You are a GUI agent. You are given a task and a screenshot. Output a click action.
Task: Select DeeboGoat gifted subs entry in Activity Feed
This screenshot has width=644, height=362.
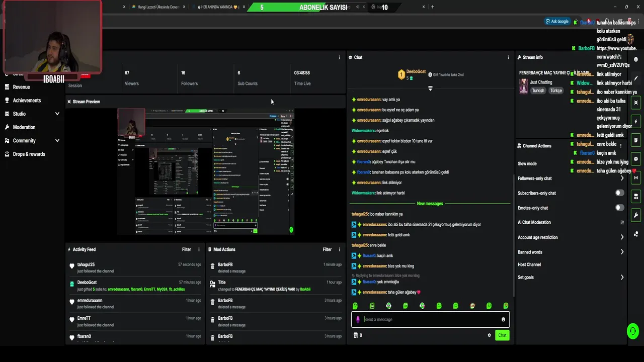[x=136, y=286]
